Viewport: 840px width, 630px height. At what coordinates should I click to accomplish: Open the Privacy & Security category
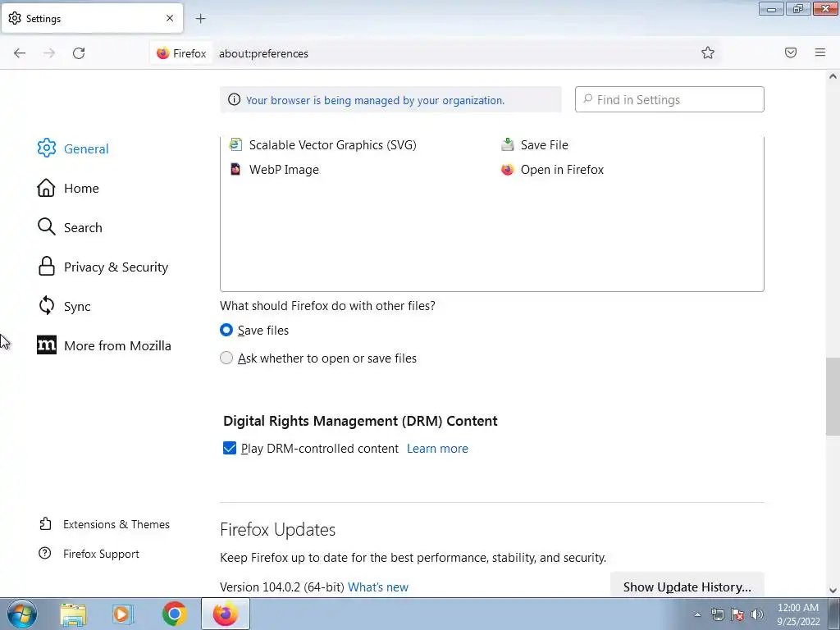[x=116, y=267]
